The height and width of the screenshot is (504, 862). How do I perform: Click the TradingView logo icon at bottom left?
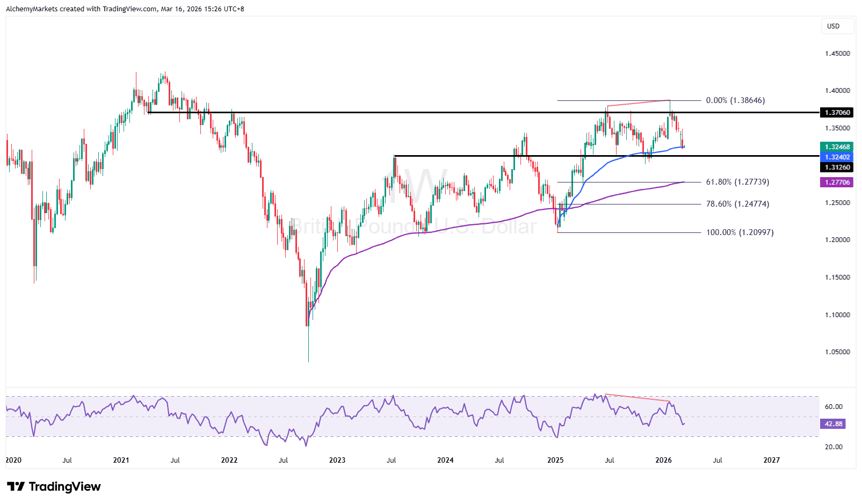click(16, 487)
